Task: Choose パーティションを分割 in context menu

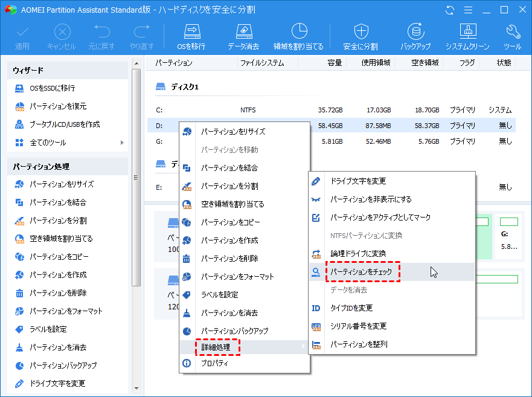Action: 245,186
